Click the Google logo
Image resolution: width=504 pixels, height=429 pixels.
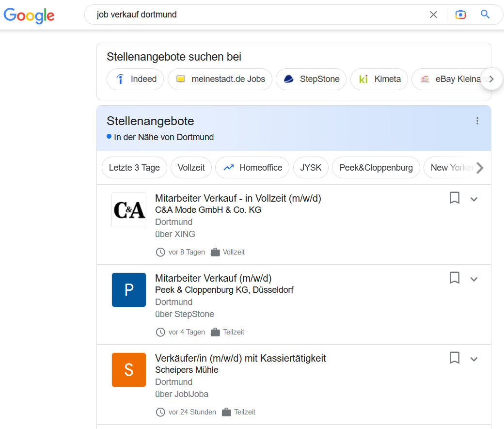tap(29, 15)
